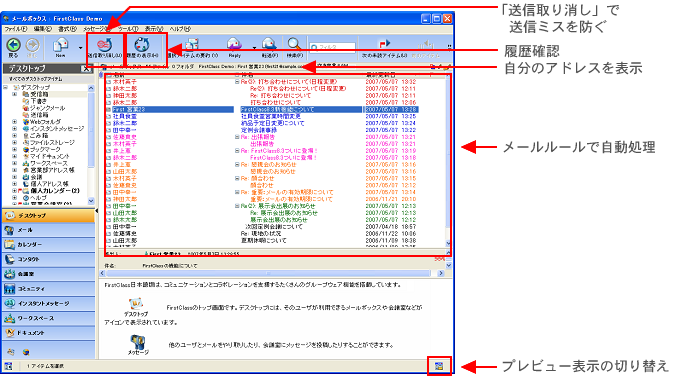Click the 送信取り消し (unsend) toolbar icon
The height and width of the screenshot is (386, 700).
point(104,45)
